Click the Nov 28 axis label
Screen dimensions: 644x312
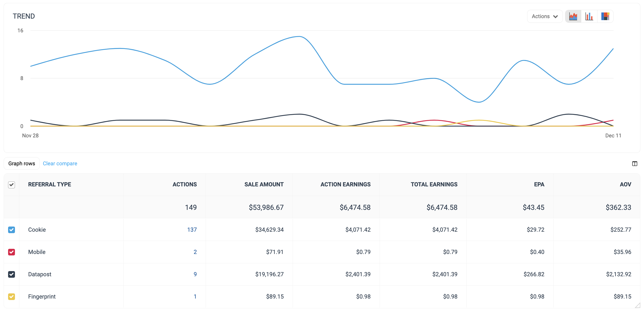click(x=30, y=135)
